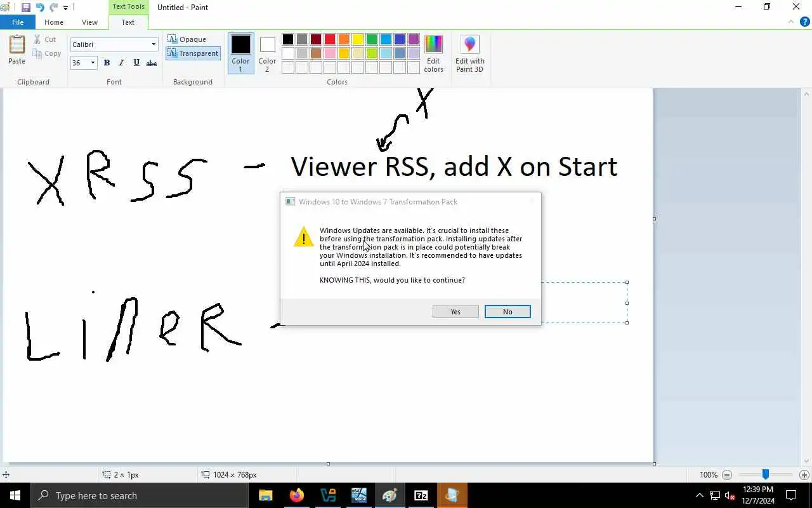The image size is (812, 508).
Task: Open the Edit colors dialog
Action: 433,53
